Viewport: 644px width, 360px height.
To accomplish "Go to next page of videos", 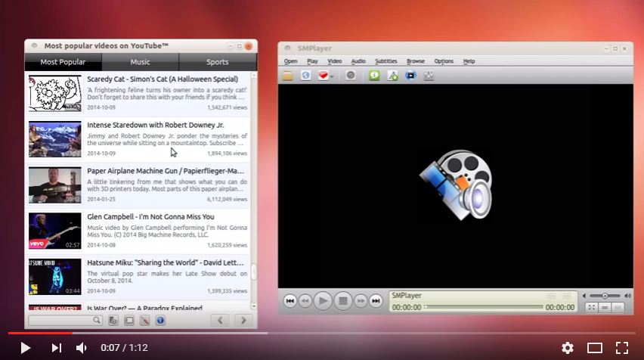I will point(242,321).
